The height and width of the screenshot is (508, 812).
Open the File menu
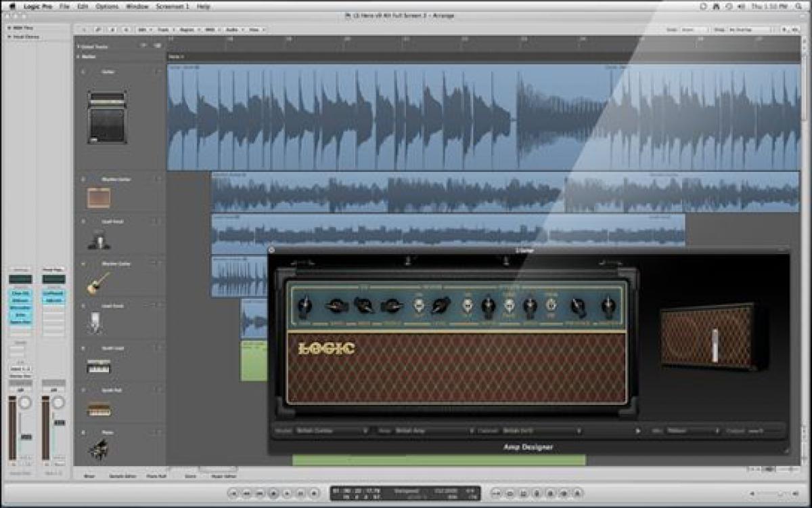pos(64,6)
